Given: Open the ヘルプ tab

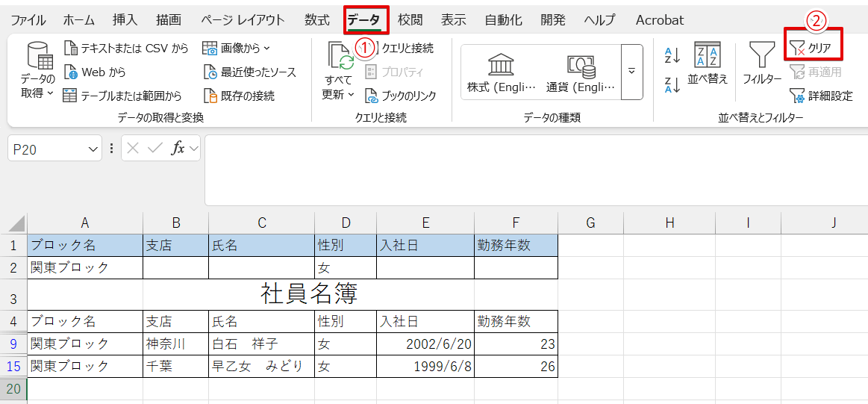Looking at the screenshot, I should [599, 20].
